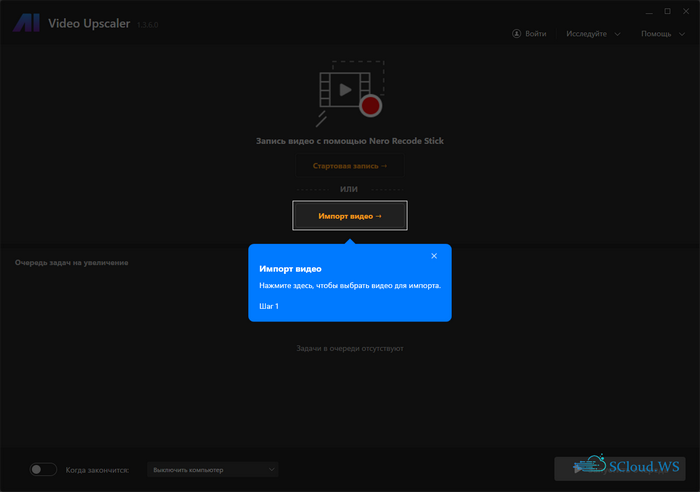Click the Шаг 1 text in tooltip

tap(269, 306)
